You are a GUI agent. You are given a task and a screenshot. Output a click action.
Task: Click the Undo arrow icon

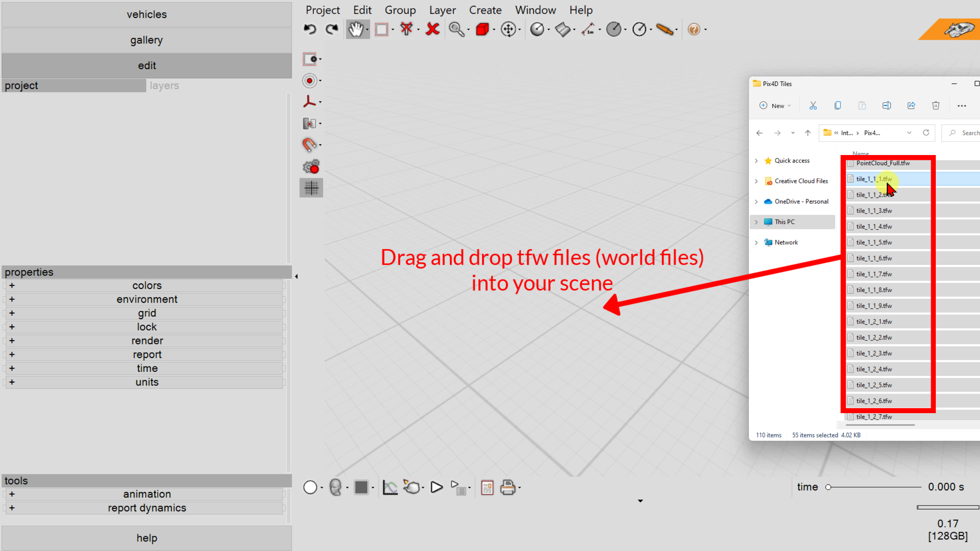click(x=310, y=29)
